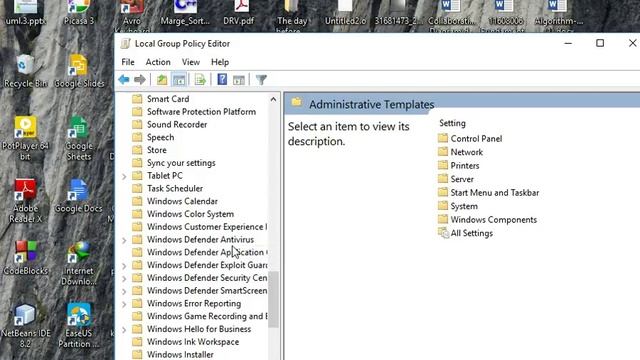640x360 pixels.
Task: Open Recycle Bin desktop icon
Action: tap(25, 71)
